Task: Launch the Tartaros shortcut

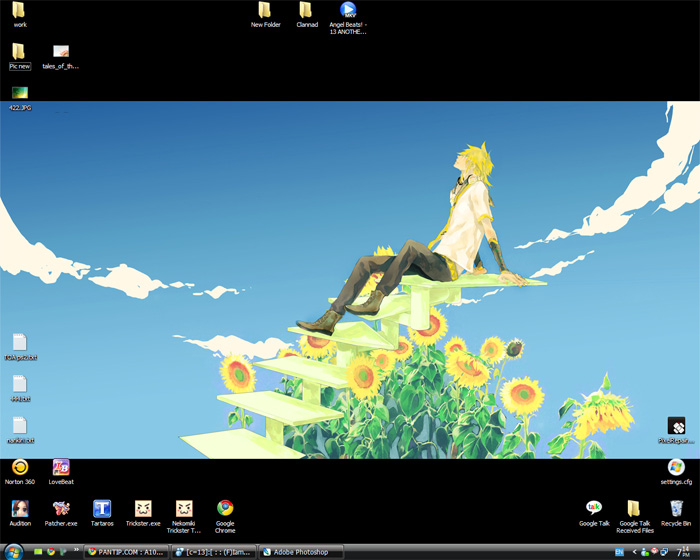Action: click(x=102, y=513)
